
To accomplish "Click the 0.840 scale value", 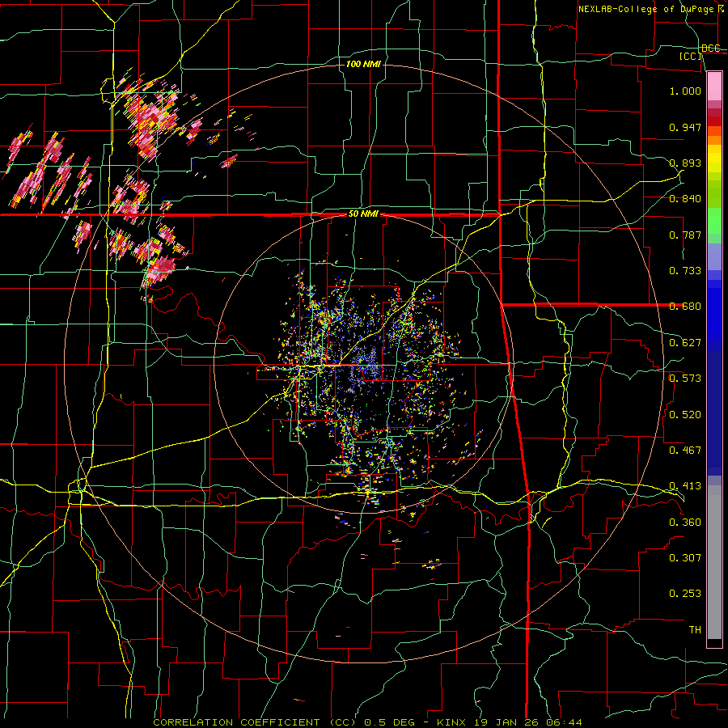I will tap(685, 199).
